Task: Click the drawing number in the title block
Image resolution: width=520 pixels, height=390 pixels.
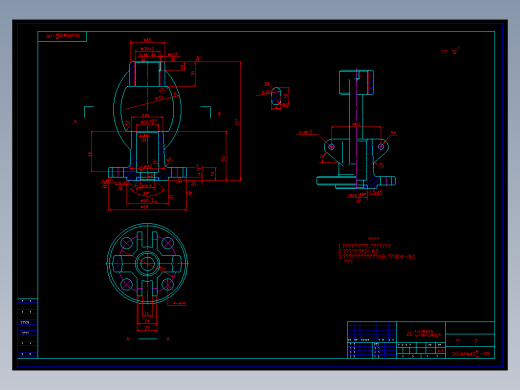Action: click(x=470, y=354)
